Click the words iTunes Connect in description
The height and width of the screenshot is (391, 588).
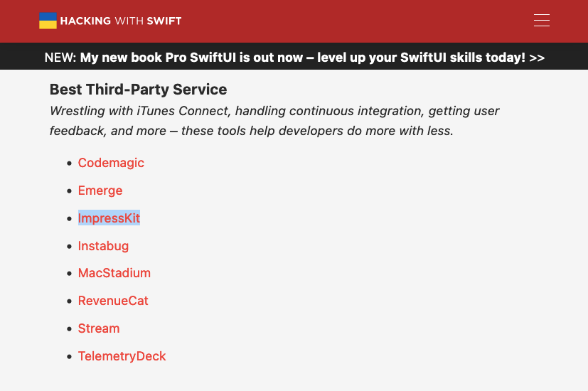coord(183,111)
